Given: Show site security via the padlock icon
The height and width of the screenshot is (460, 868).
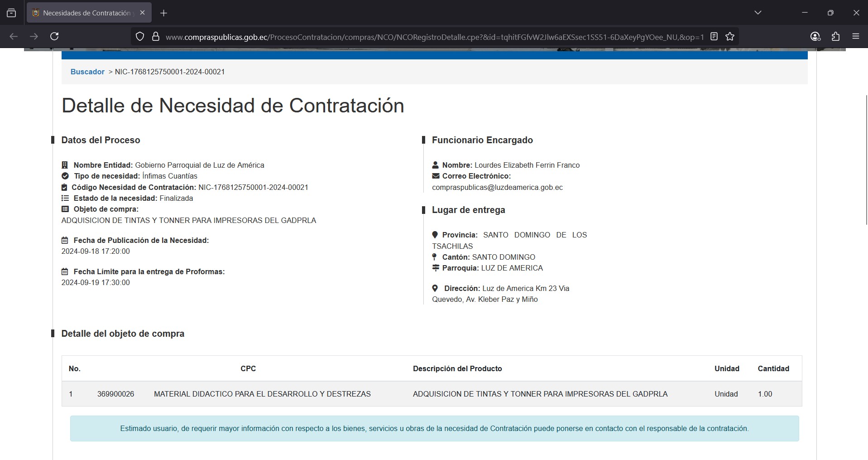Looking at the screenshot, I should [156, 37].
